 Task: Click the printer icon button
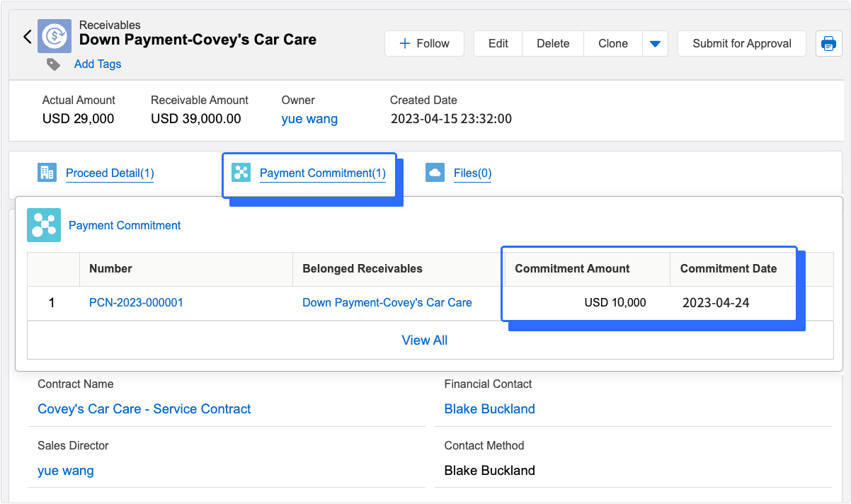[828, 44]
